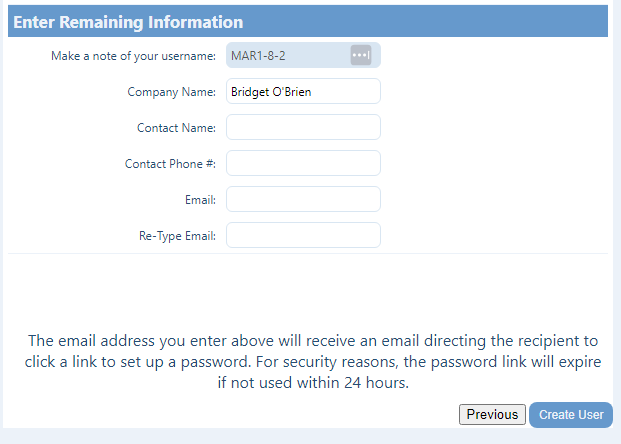Click the 'if not used within 24 hours' text

pyautogui.click(x=312, y=382)
